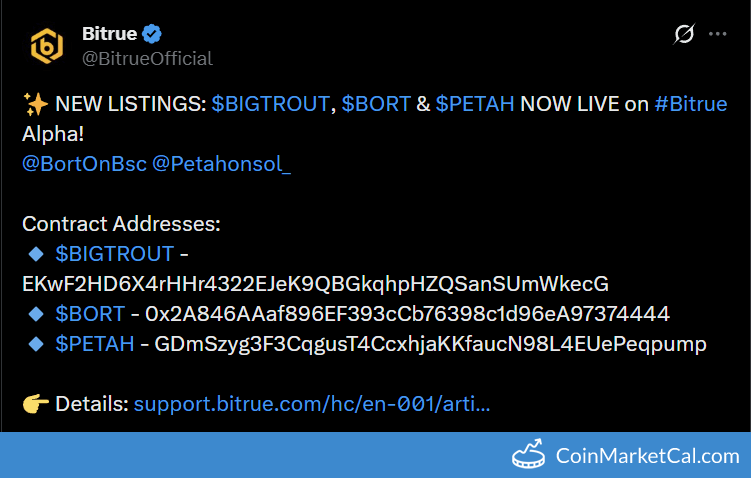The height and width of the screenshot is (478, 751).
Task: Open the Bitrue display name
Action: click(x=110, y=33)
